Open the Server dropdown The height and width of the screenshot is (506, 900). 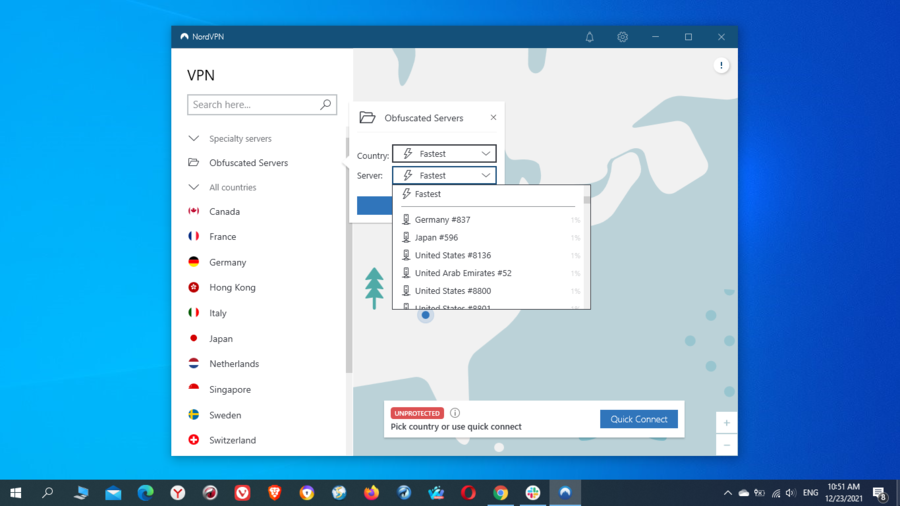point(444,175)
